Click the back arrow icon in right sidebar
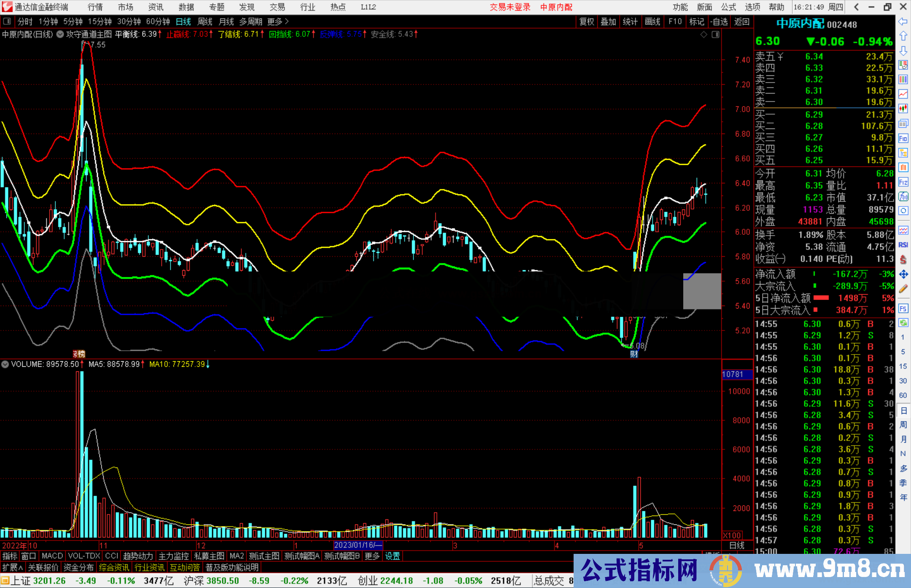Image resolution: width=911 pixels, height=588 pixels. [903, 21]
